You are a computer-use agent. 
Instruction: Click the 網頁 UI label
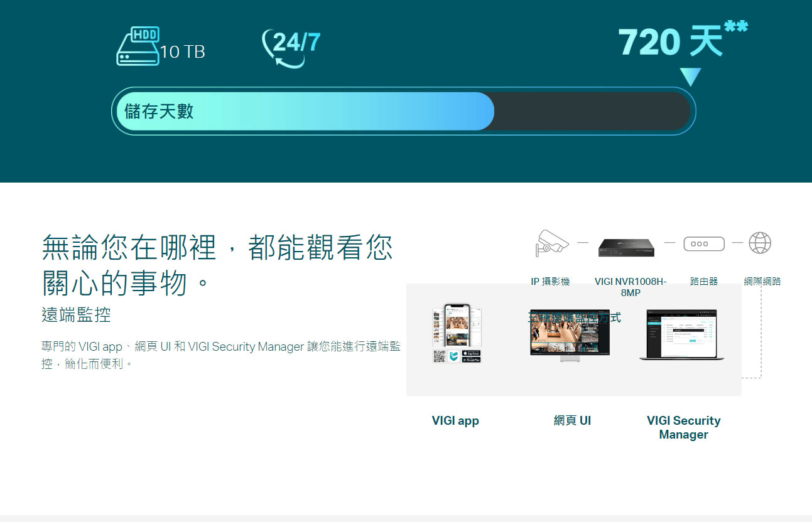pyautogui.click(x=572, y=420)
